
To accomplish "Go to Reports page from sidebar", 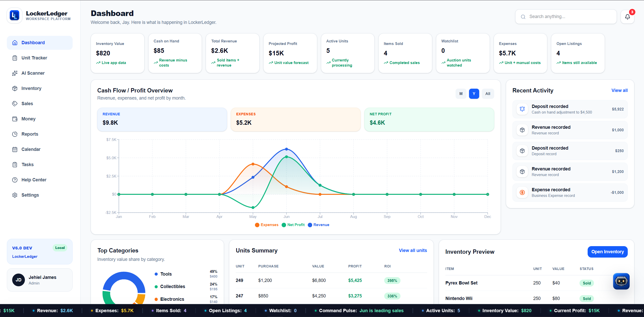I will (x=40, y=134).
